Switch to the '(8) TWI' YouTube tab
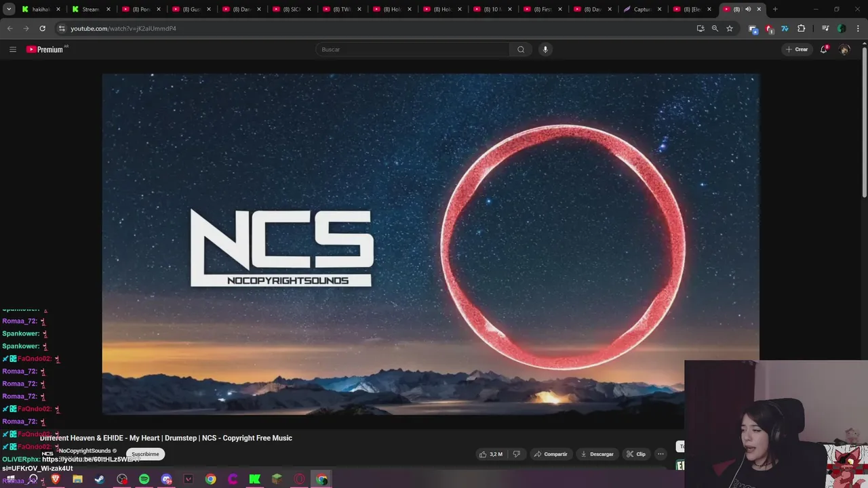868x488 pixels. point(341,9)
